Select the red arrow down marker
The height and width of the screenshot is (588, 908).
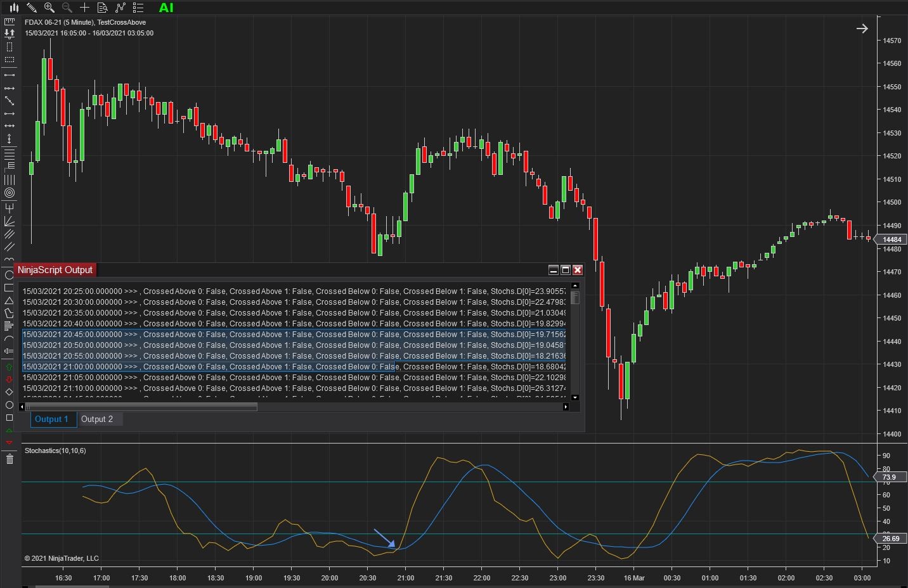[10, 380]
